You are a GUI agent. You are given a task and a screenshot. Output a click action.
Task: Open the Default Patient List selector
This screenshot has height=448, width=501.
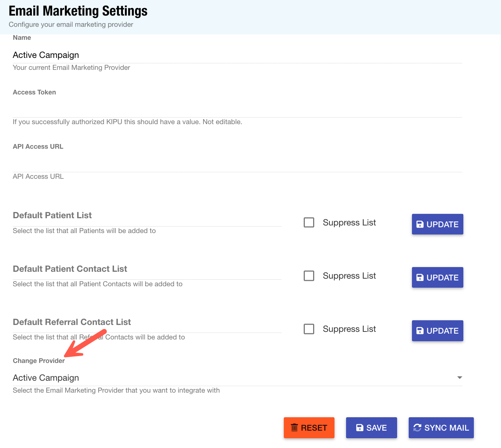(147, 216)
